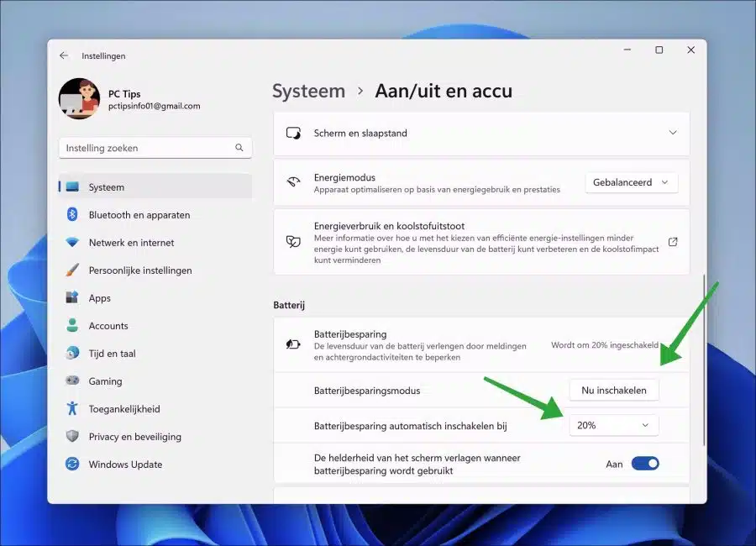Image resolution: width=756 pixels, height=546 pixels.
Task: Open Energieverbruik external link icon
Action: [673, 242]
